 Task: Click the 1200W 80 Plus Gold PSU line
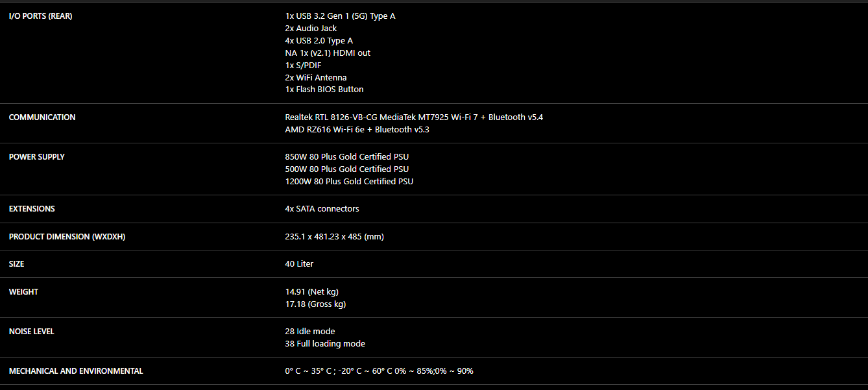click(349, 182)
